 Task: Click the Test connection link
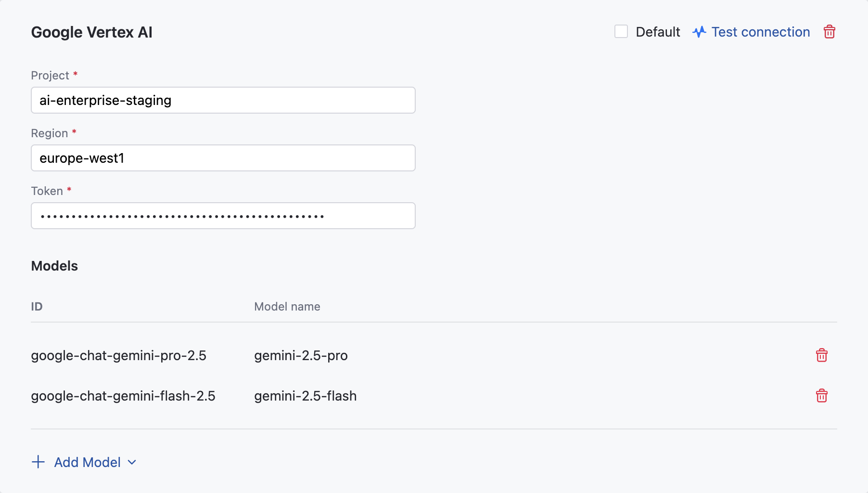coord(760,32)
